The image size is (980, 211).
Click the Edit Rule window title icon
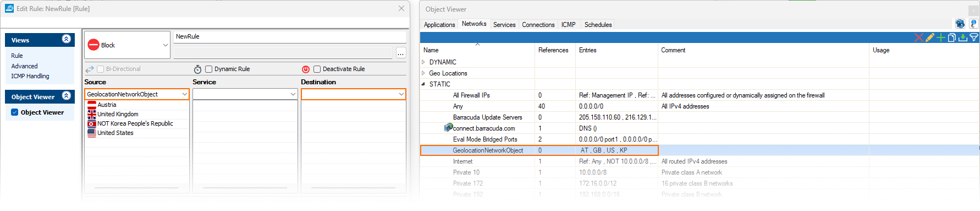9,8
